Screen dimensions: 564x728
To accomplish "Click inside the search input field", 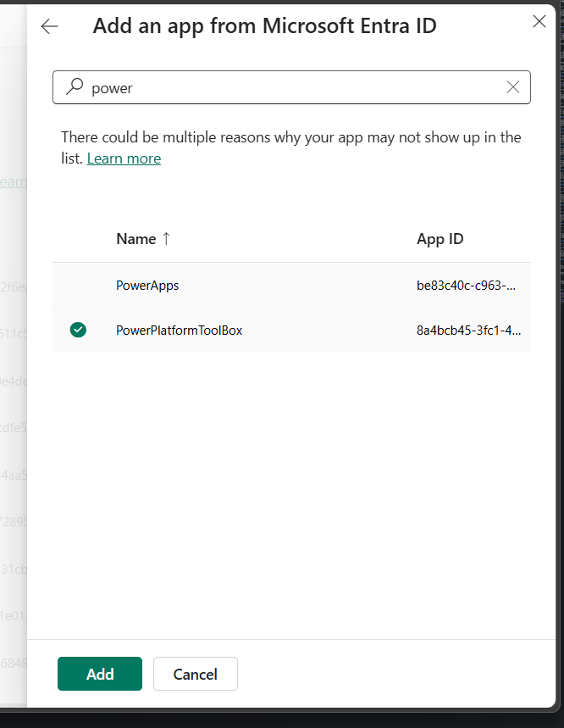I will coord(254,86).
